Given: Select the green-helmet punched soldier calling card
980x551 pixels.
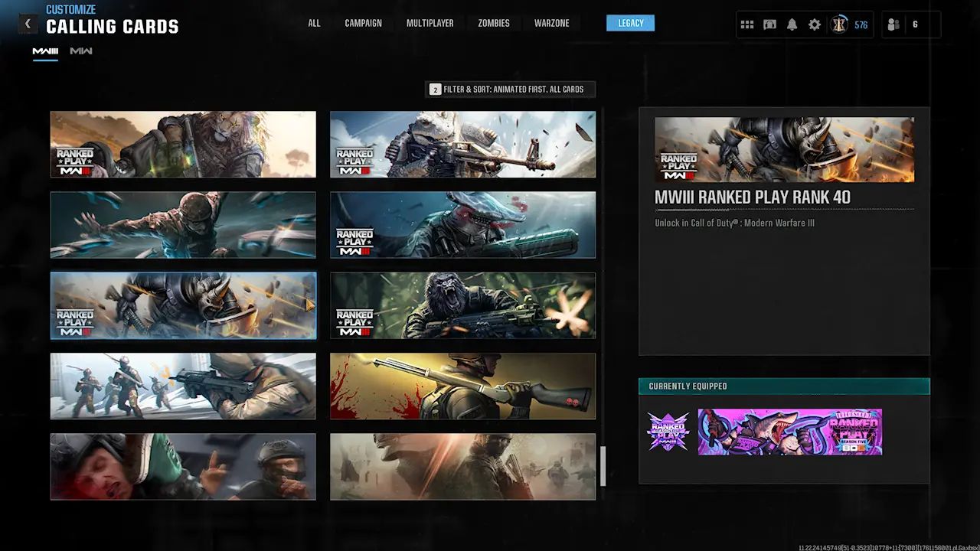Looking at the screenshot, I should (x=183, y=467).
